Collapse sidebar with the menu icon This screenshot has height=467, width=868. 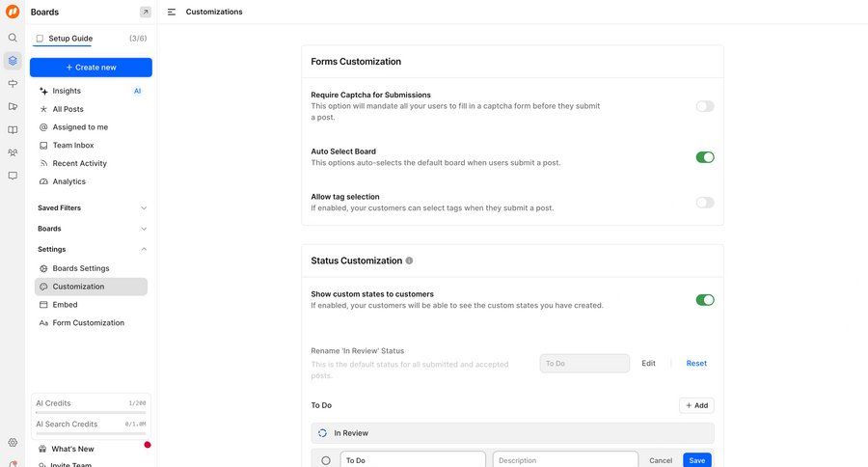pos(172,12)
